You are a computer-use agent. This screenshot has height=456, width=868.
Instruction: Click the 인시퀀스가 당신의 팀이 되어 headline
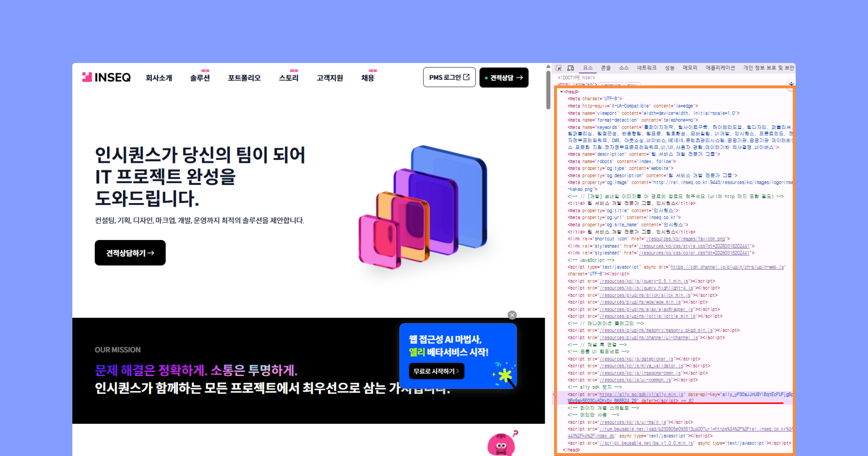[200, 155]
